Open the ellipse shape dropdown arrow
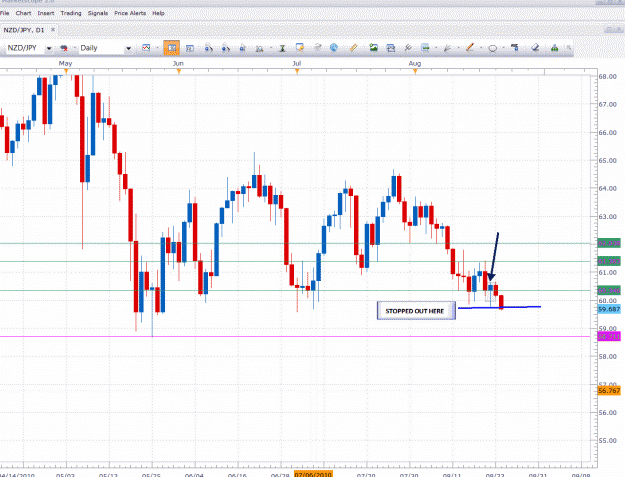The image size is (625, 477). tap(503, 48)
